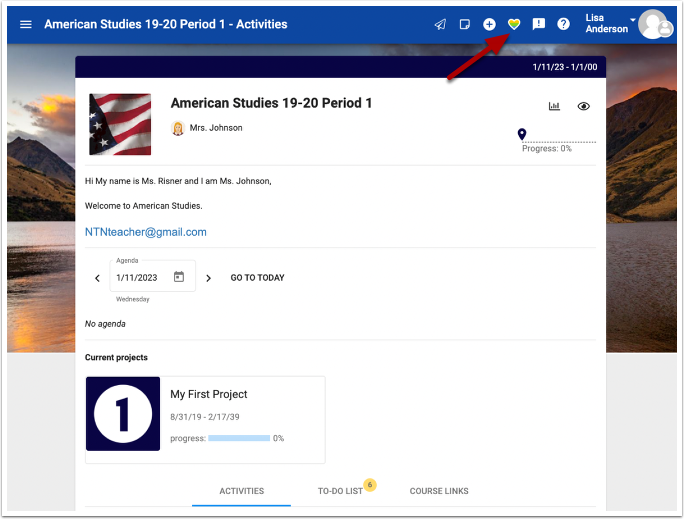Toggle the eye preview view icon
The height and width of the screenshot is (519, 684).
(584, 106)
